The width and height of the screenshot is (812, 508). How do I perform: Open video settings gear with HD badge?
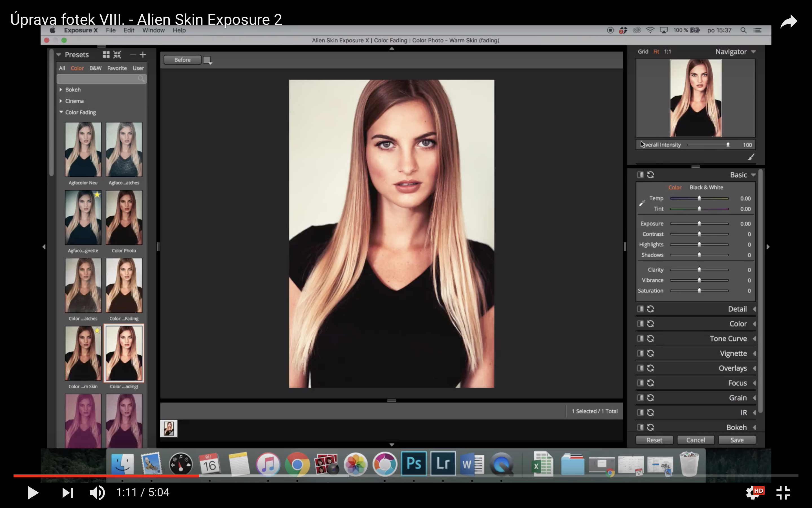coord(754,492)
